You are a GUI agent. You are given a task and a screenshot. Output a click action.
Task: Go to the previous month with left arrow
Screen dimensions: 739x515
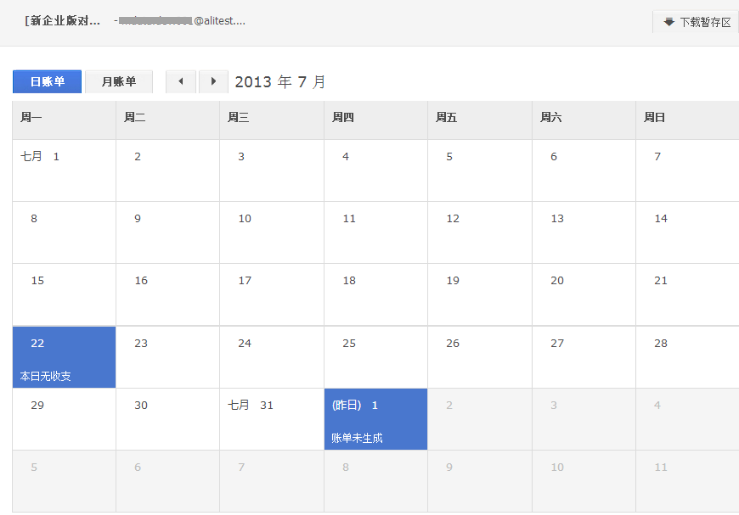pyautogui.click(x=181, y=82)
